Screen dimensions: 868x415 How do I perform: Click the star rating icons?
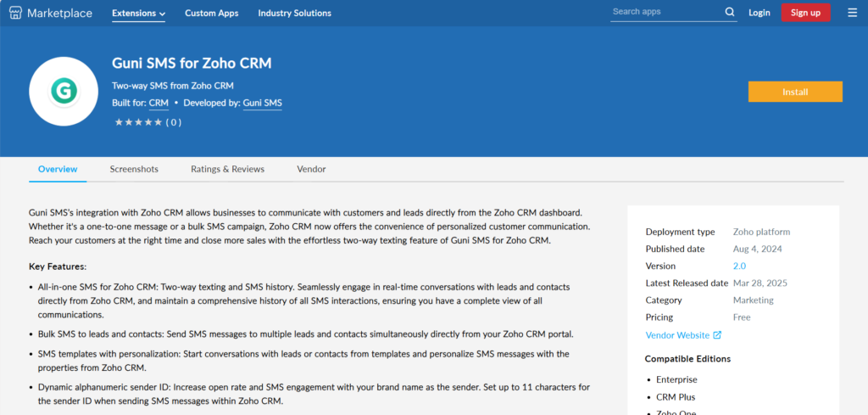(138, 122)
